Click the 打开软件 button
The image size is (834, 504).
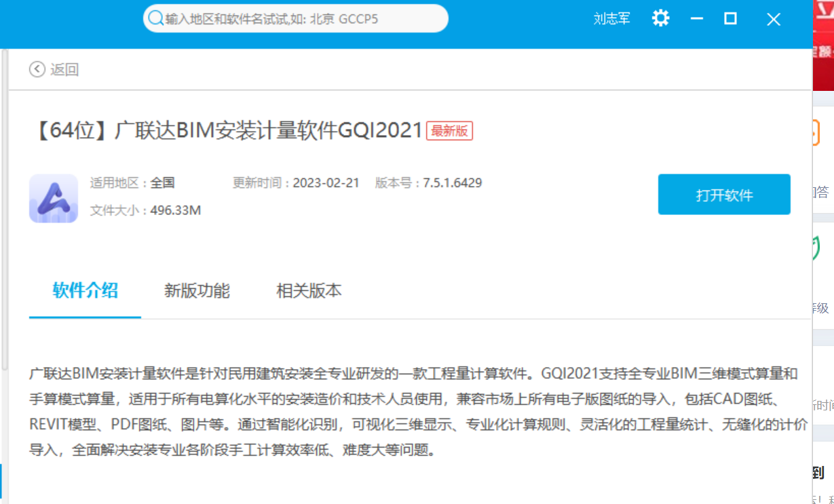point(724,195)
